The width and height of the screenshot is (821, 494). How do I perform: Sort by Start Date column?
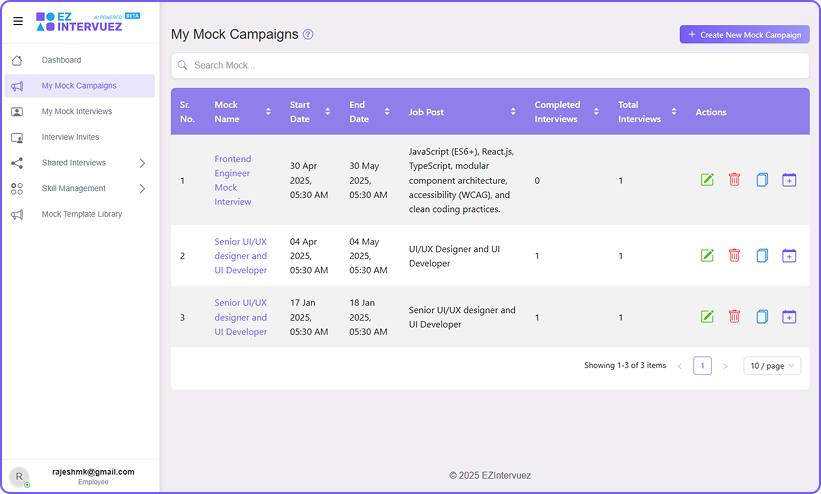tap(328, 112)
